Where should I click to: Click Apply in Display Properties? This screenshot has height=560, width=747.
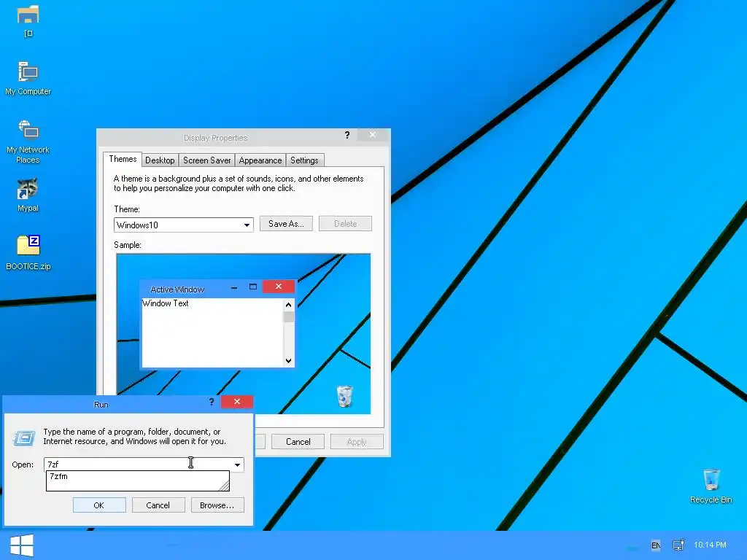357,442
